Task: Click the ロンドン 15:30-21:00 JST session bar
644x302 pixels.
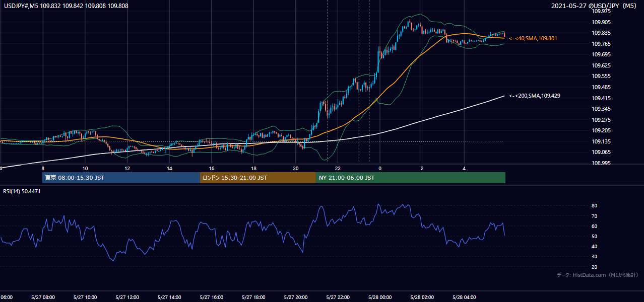Action: [258, 178]
